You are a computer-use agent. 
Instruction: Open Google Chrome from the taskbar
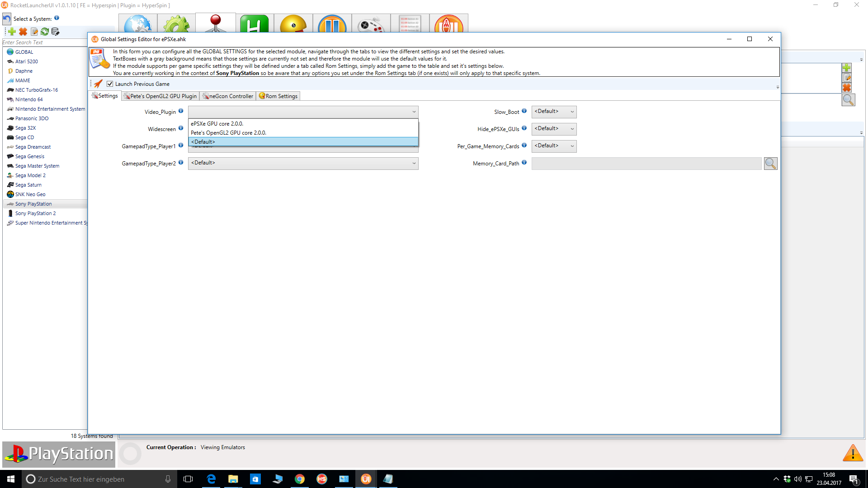[x=300, y=479]
